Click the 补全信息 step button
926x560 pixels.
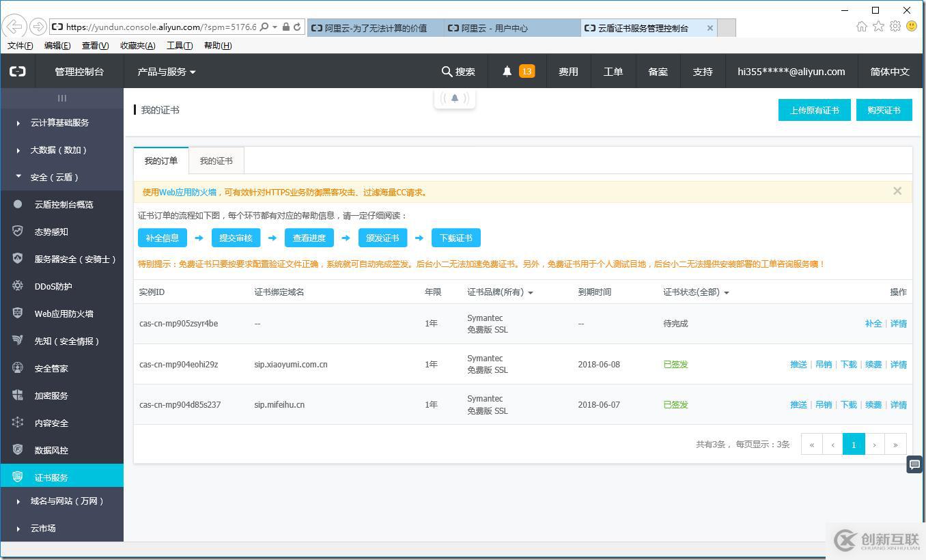[x=163, y=238]
